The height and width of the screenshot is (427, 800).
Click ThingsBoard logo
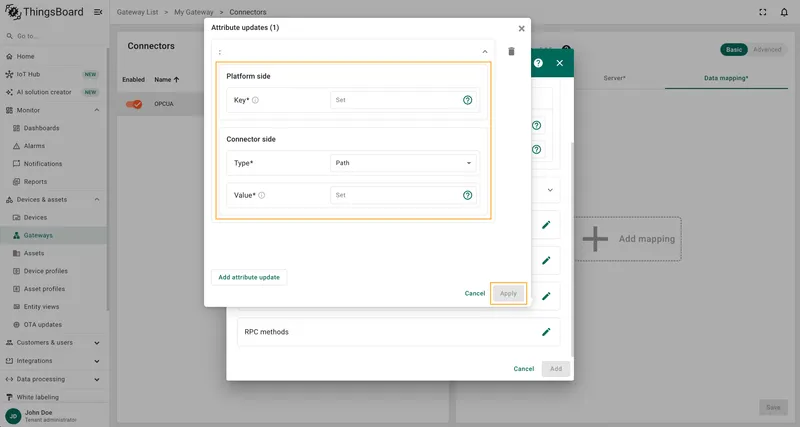click(44, 12)
